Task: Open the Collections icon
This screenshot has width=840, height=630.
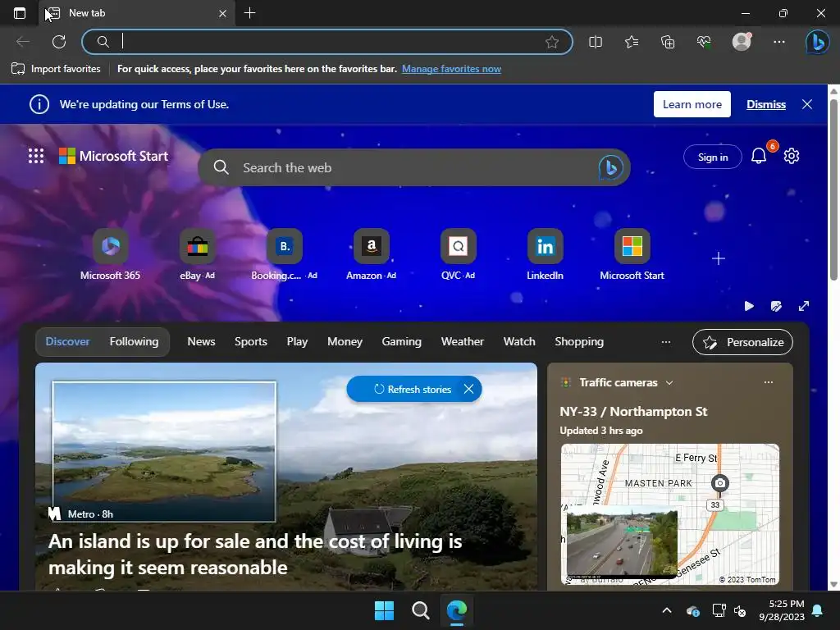Action: tap(668, 42)
